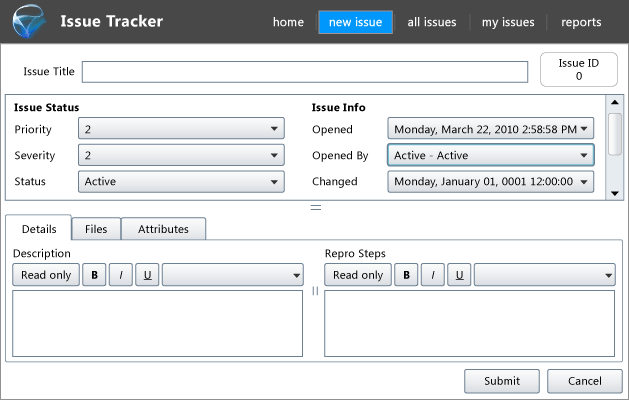629x400 pixels.
Task: Open the Severity dropdown
Action: (181, 155)
